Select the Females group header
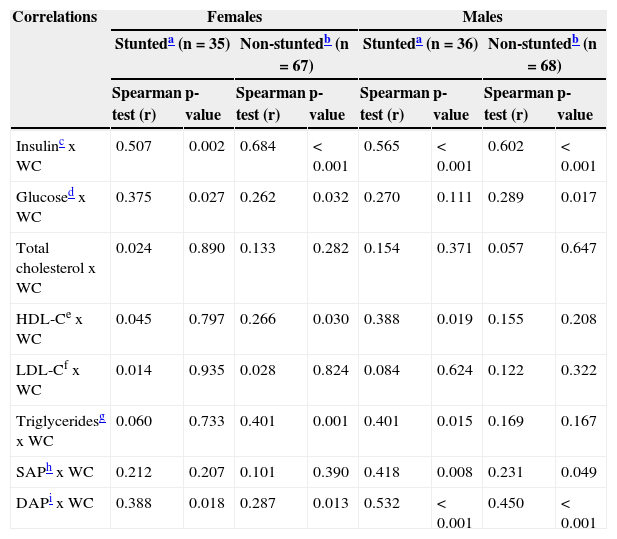617x539 pixels. [x=234, y=17]
